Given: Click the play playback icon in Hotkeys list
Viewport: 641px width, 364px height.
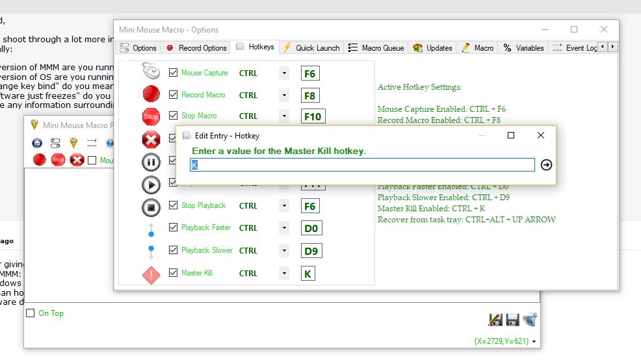Looking at the screenshot, I should tap(151, 185).
